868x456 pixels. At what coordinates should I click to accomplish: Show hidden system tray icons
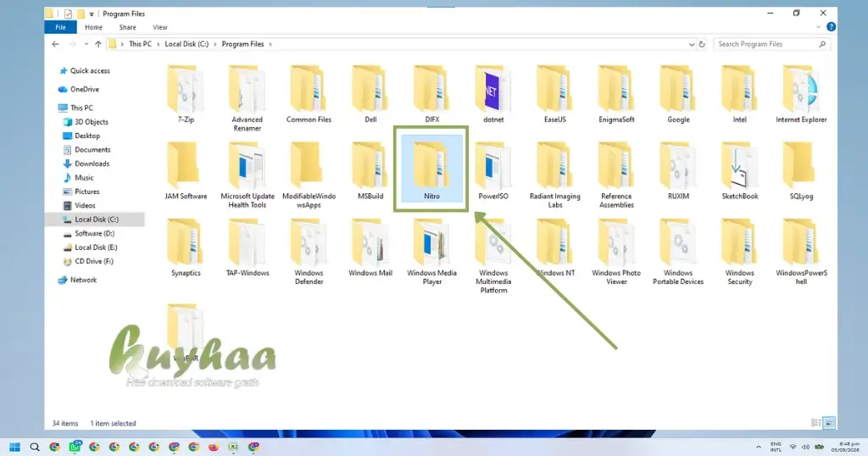pyautogui.click(x=759, y=448)
